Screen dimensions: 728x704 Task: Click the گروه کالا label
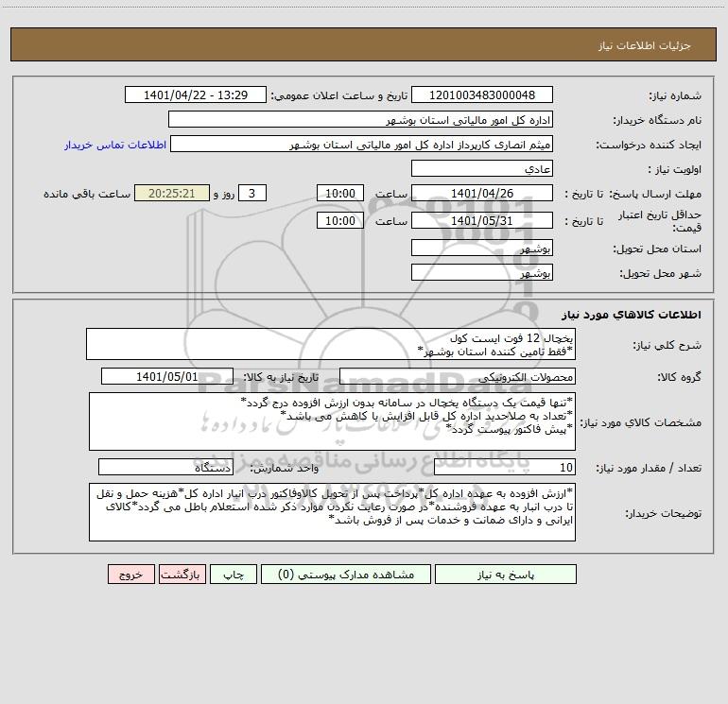pos(679,378)
